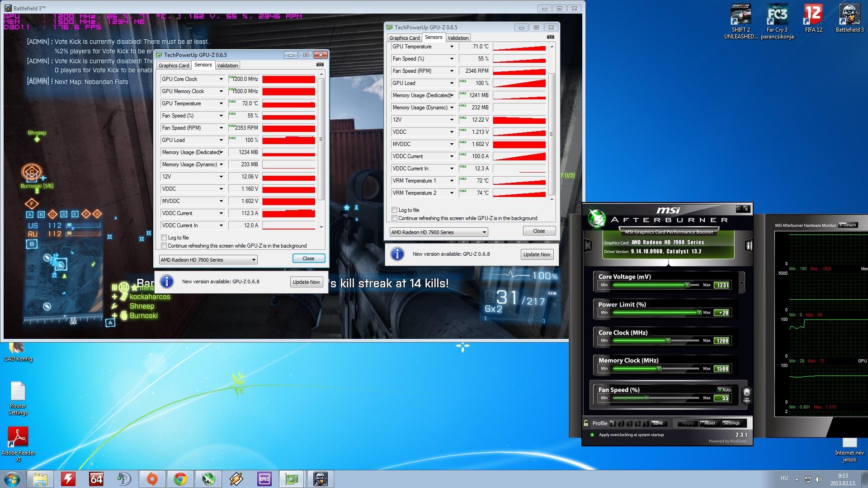Expand VDDC Current sensor dropdown in left GPU-Z

pos(221,213)
